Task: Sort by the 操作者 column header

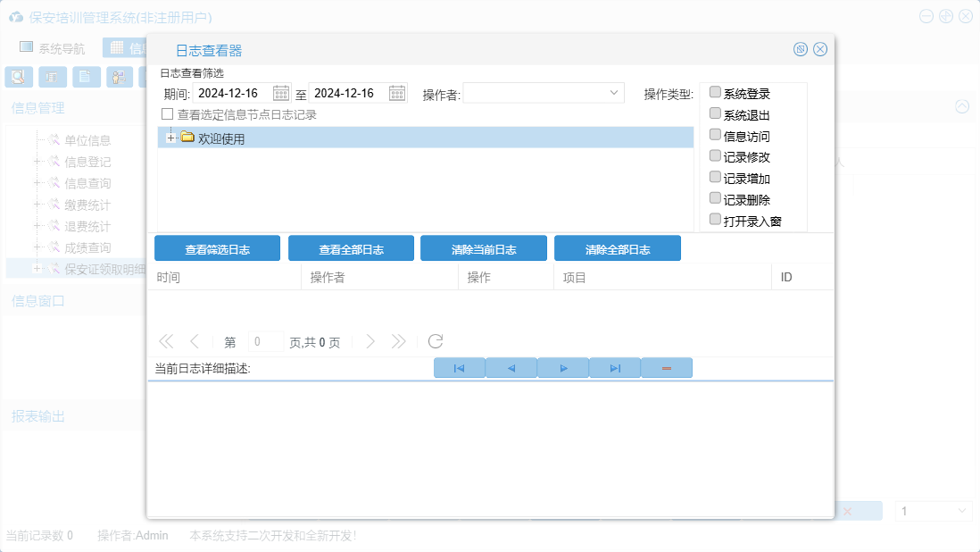Action: (x=328, y=278)
